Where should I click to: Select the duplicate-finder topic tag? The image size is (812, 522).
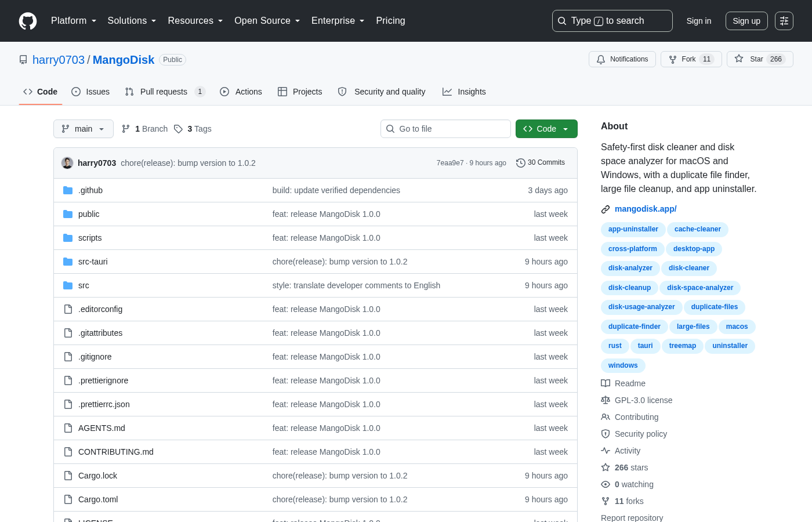coord(634,327)
